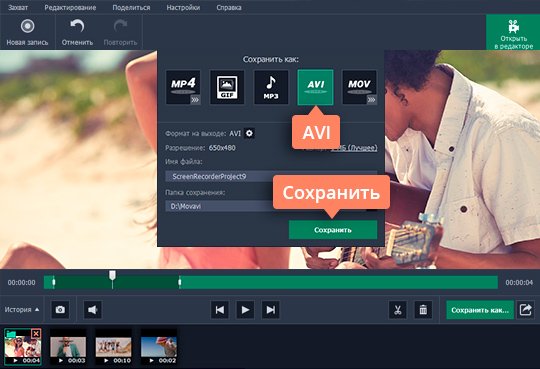Image resolution: width=540 pixels, height=369 pixels.
Task: Choose the GIF format tile
Action: [227, 87]
